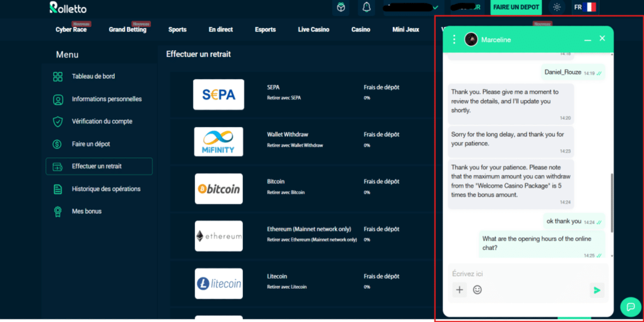Click 'Retirer avec SEPA' text

pyautogui.click(x=284, y=98)
